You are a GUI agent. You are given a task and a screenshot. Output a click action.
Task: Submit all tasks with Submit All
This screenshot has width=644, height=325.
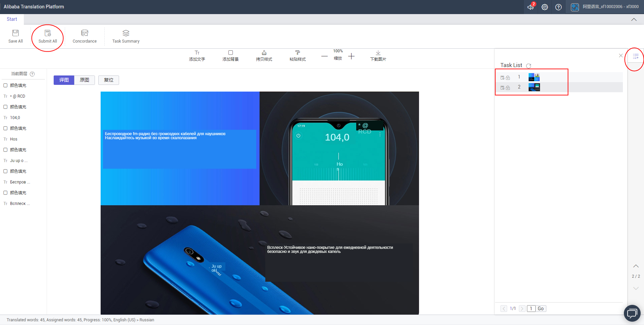48,37
